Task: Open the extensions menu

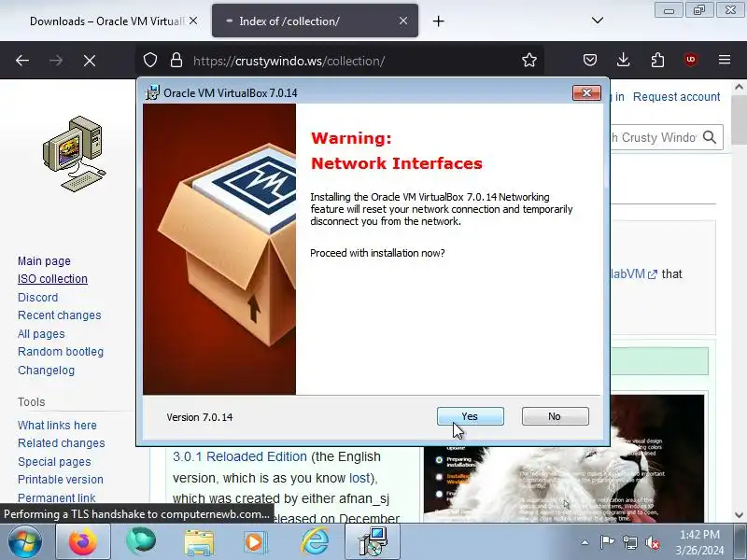Action: click(657, 60)
